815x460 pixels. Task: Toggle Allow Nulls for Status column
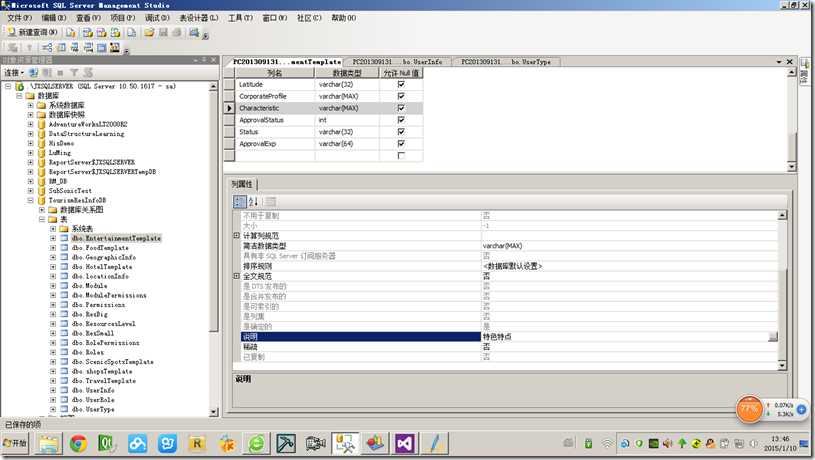401,132
